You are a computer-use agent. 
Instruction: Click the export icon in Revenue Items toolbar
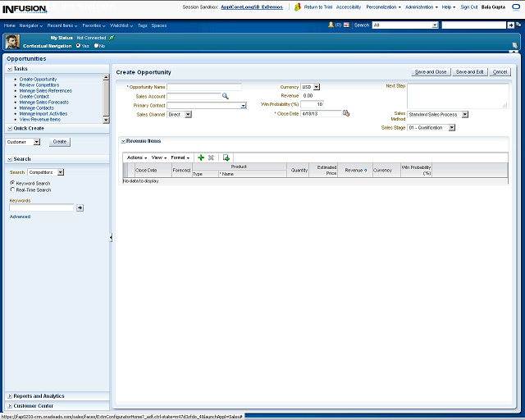[226, 157]
